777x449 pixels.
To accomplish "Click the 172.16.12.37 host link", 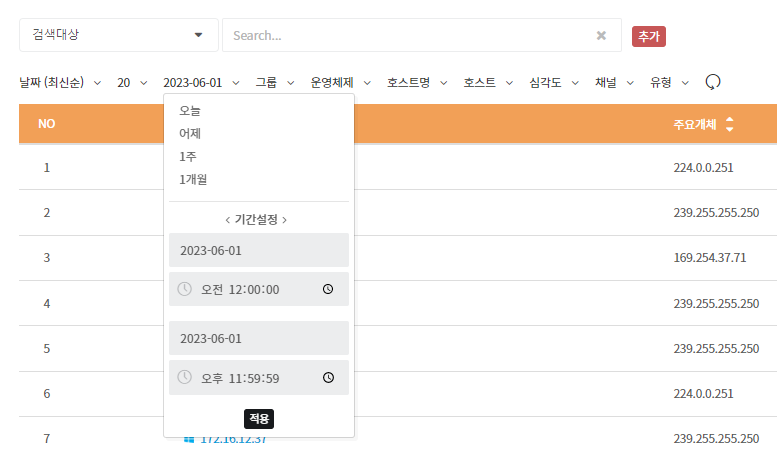I will coord(233,439).
